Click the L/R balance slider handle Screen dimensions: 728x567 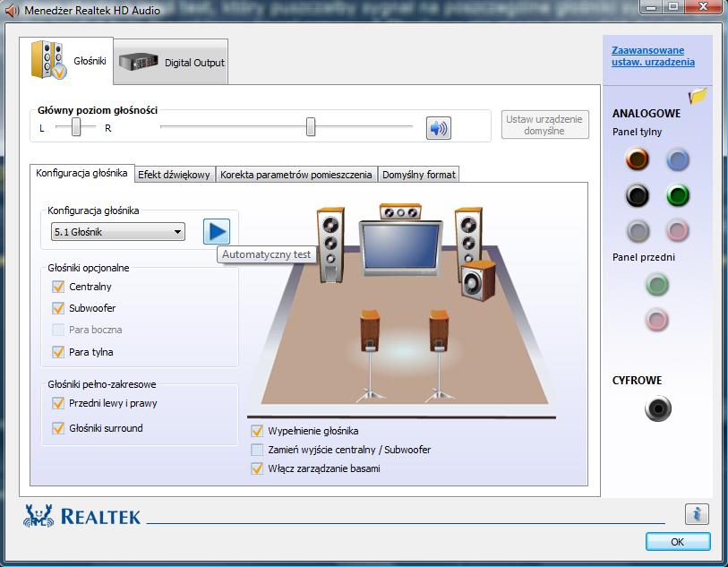[76, 127]
